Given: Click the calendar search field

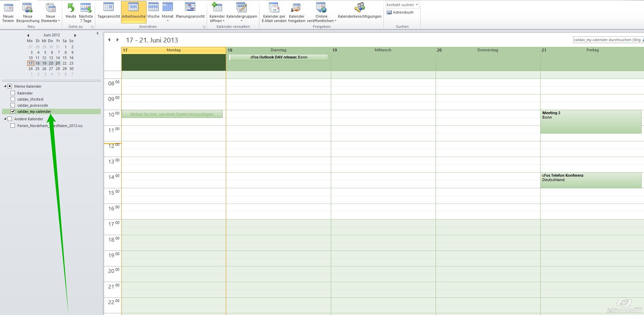Looking at the screenshot, I should [607, 40].
